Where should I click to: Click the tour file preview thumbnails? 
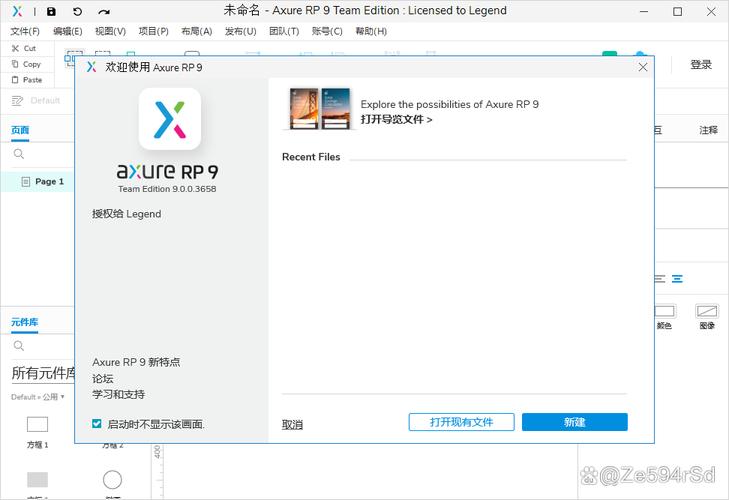320,108
